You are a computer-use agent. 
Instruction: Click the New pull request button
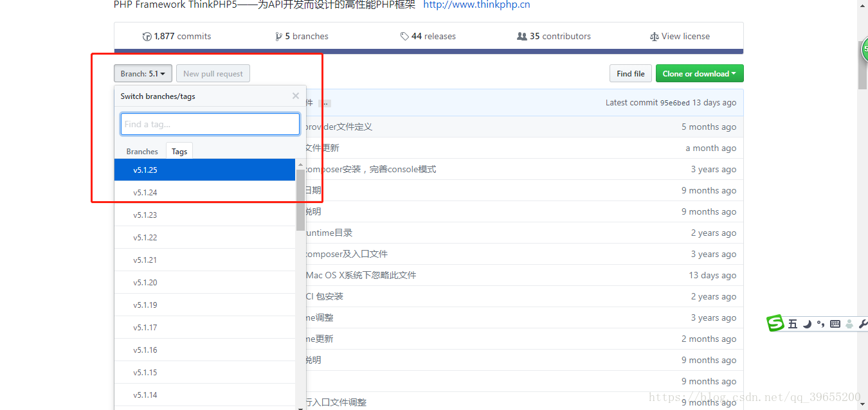(213, 74)
